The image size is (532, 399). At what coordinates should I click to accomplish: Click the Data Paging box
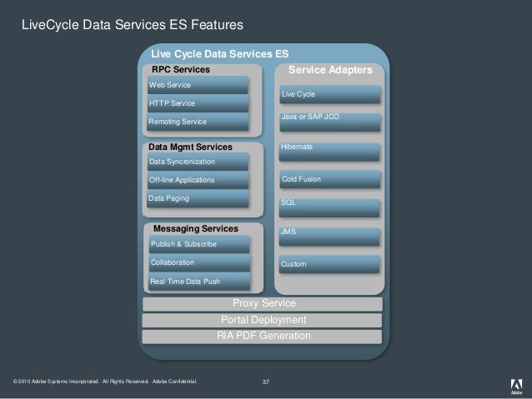[x=198, y=198]
